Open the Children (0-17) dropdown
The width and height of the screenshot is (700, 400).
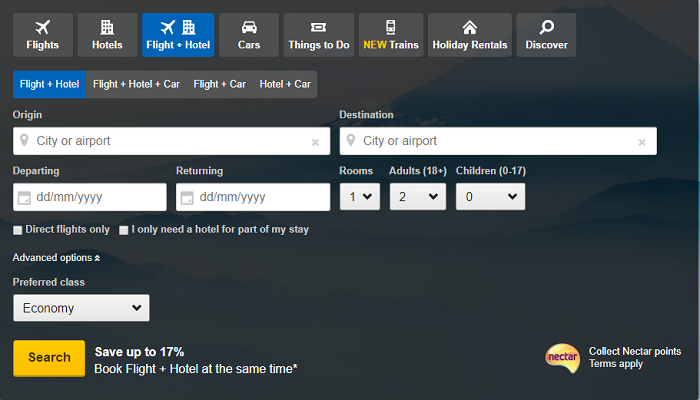(490, 197)
